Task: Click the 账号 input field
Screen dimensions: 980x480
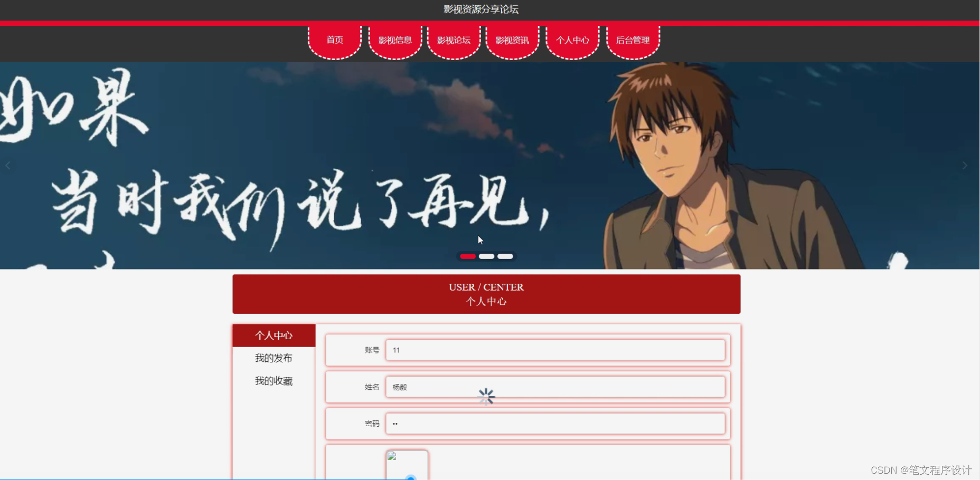Action: click(x=555, y=350)
